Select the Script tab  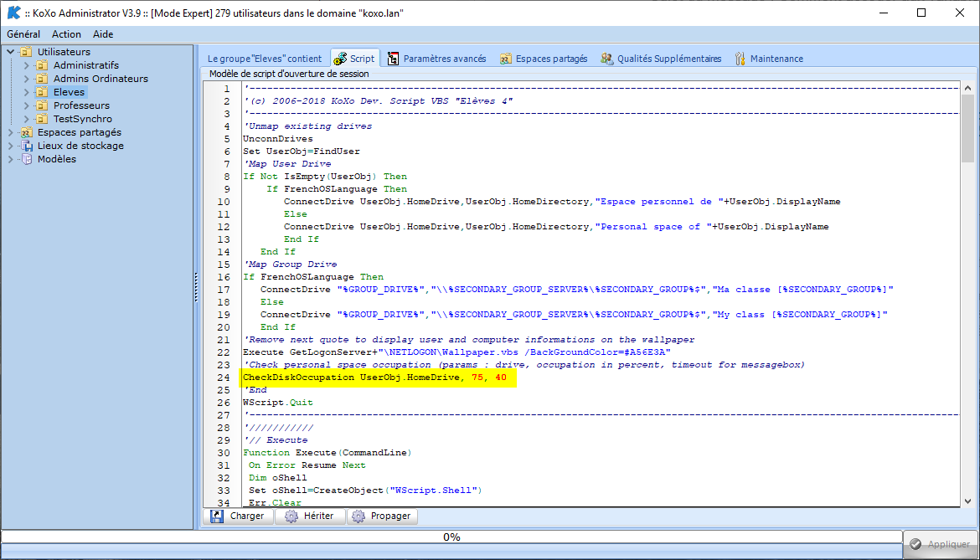pyautogui.click(x=355, y=58)
